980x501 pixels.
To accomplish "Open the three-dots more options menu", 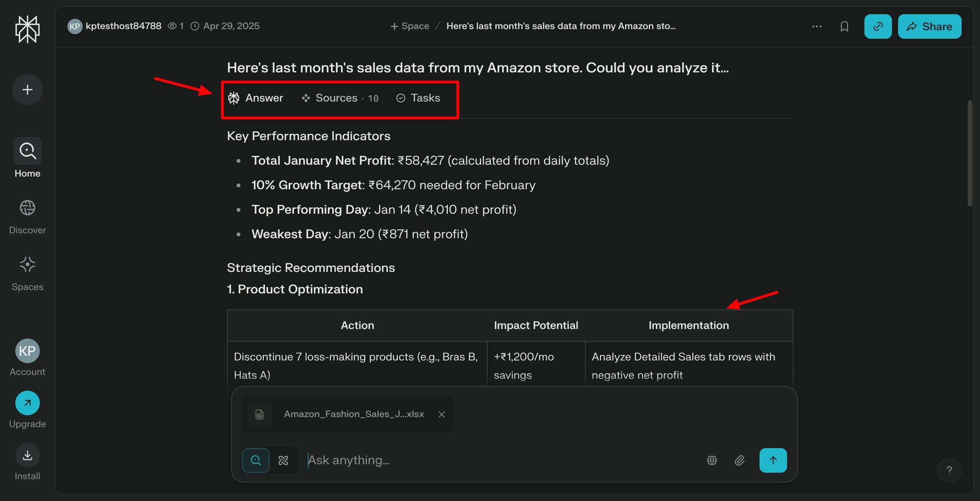I will click(817, 26).
